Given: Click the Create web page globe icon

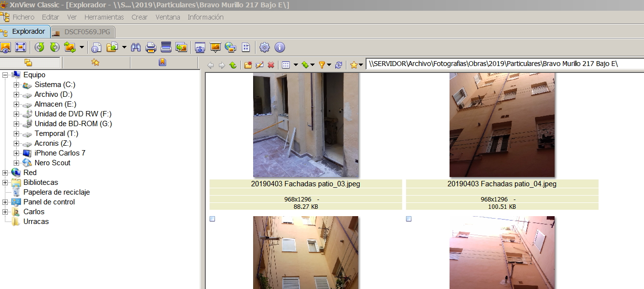Looking at the screenshot, I should pos(230,47).
